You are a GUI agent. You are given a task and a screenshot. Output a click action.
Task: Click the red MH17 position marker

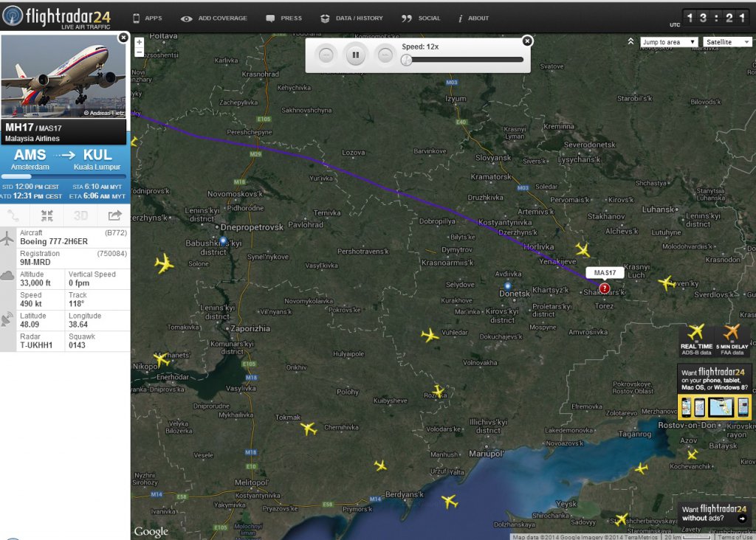coord(604,288)
